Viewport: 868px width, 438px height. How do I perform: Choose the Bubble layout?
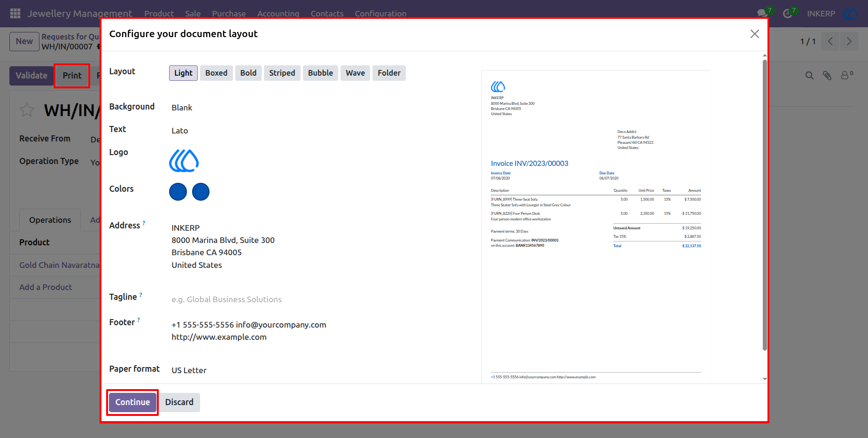[320, 73]
